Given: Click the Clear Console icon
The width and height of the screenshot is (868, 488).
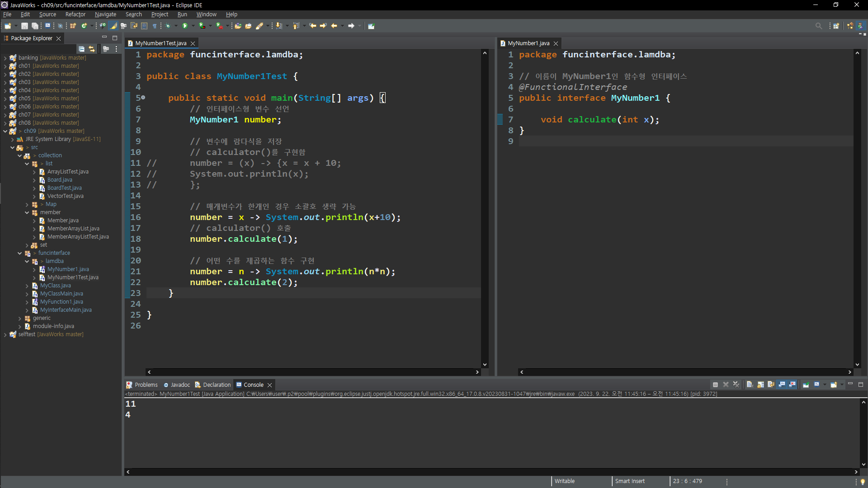Looking at the screenshot, I should [750, 385].
